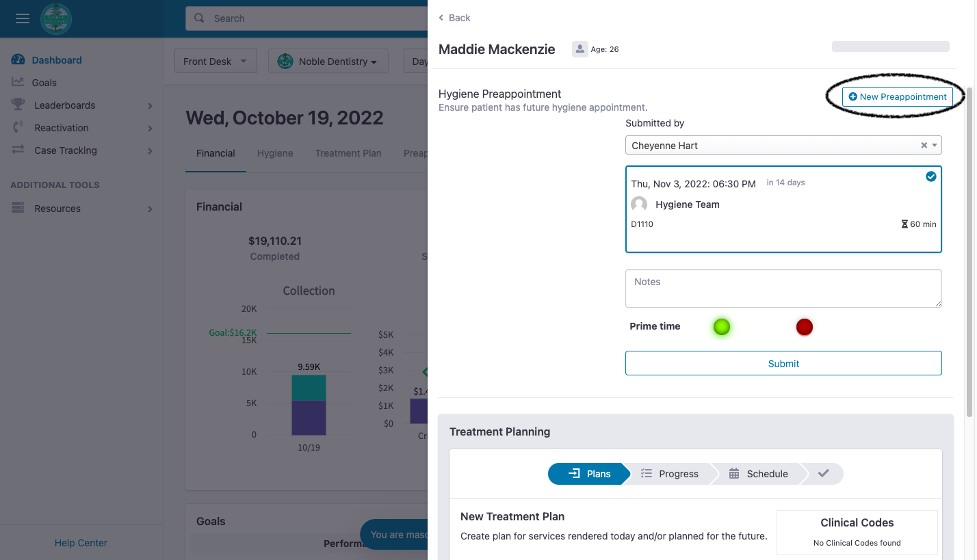The height and width of the screenshot is (560, 977).
Task: Open the Submitted by dropdown arrow
Action: click(935, 145)
